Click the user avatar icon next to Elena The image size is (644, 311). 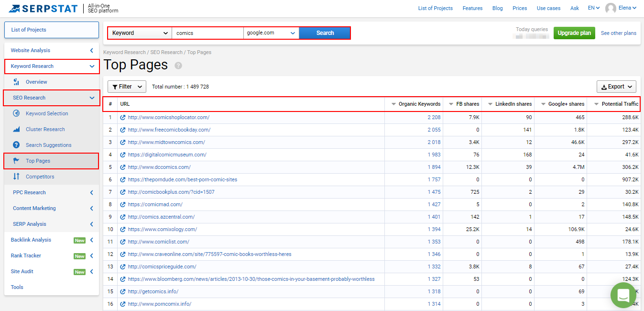pyautogui.click(x=611, y=8)
